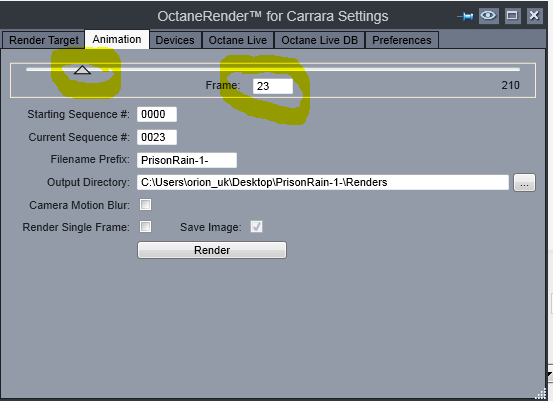553x401 pixels.
Task: Click the Starting Sequence # field
Action: (x=157, y=114)
